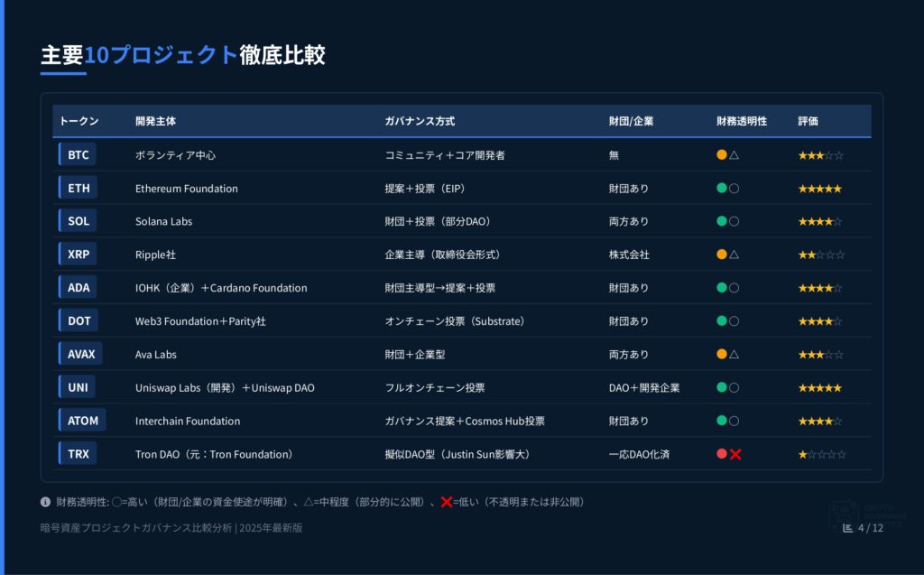Image resolution: width=924 pixels, height=575 pixels.
Task: Click the 株式会社 cell in the XRP row
Action: click(629, 255)
